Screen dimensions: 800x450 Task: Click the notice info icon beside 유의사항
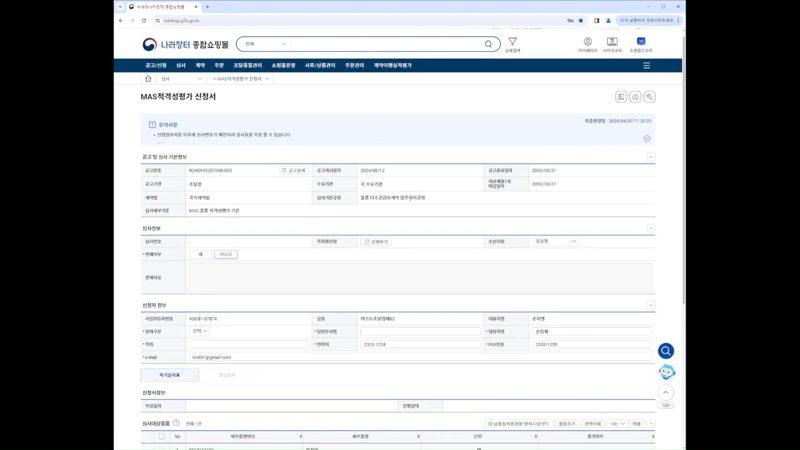pos(152,124)
